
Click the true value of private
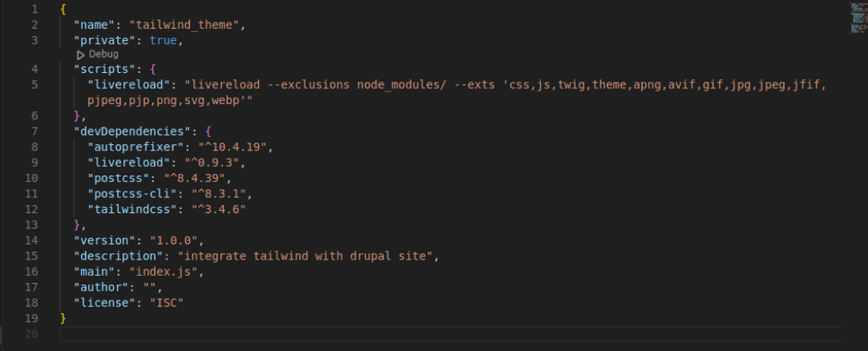(x=166, y=40)
